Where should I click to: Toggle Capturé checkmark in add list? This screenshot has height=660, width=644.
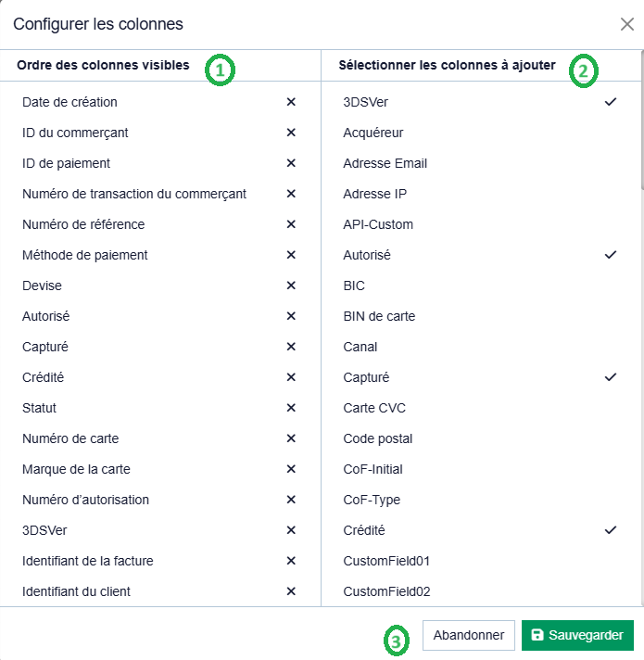coord(610,377)
